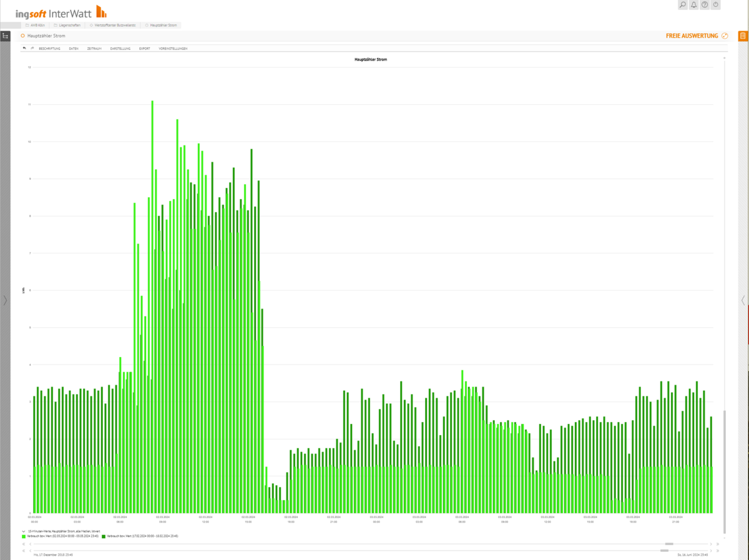Click the lower time range slider handle
The height and width of the screenshot is (560, 749).
coord(664,551)
